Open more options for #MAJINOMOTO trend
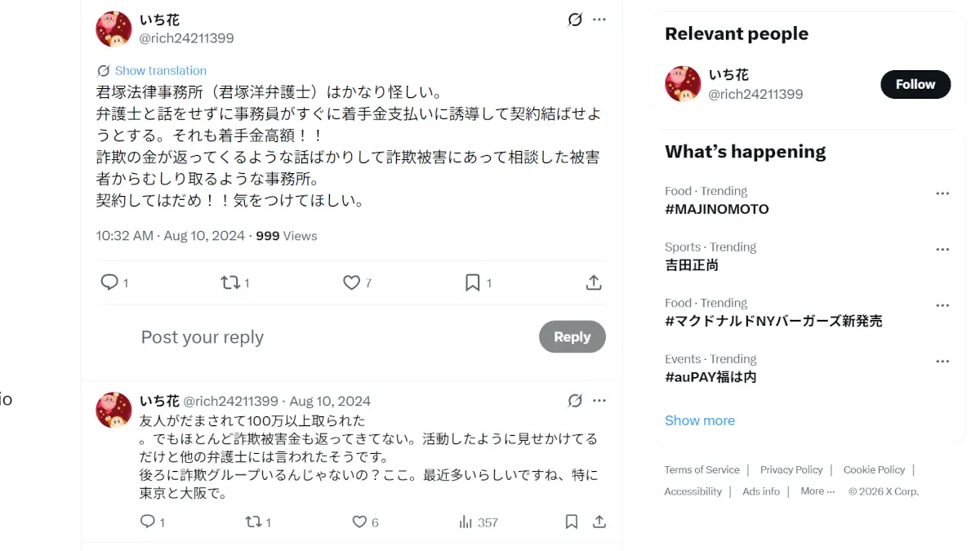Image resolution: width=980 pixels, height=551 pixels. pos(942,193)
